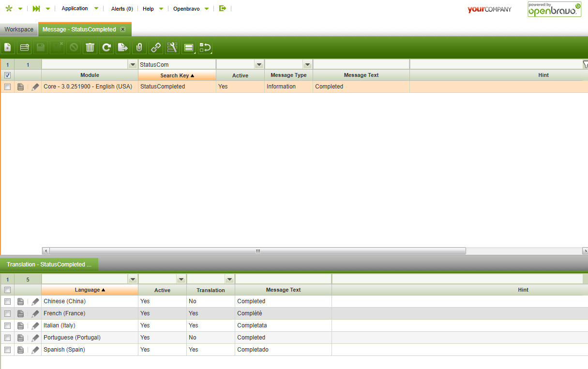
Task: Click the Delete record trash icon
Action: (90, 47)
